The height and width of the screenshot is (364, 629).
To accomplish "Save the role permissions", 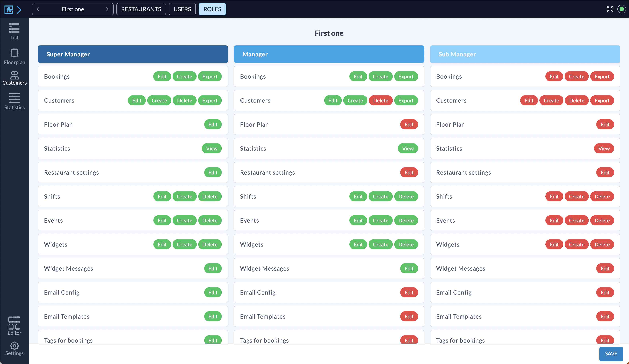I will click(611, 354).
